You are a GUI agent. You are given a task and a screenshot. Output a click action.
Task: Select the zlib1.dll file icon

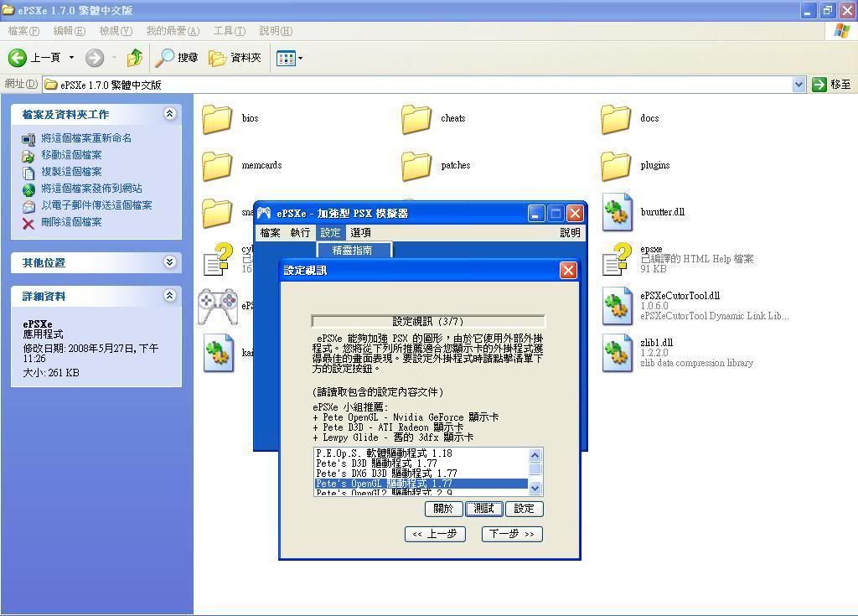point(618,353)
